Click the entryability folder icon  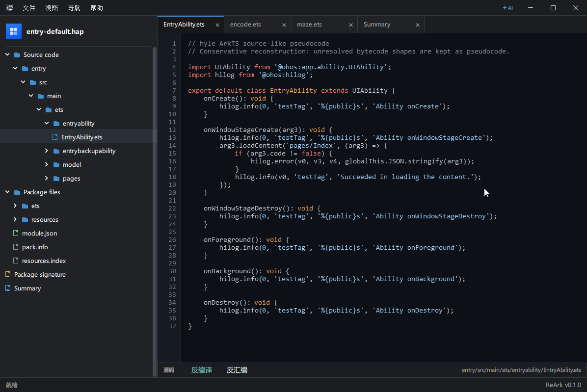[56, 124]
